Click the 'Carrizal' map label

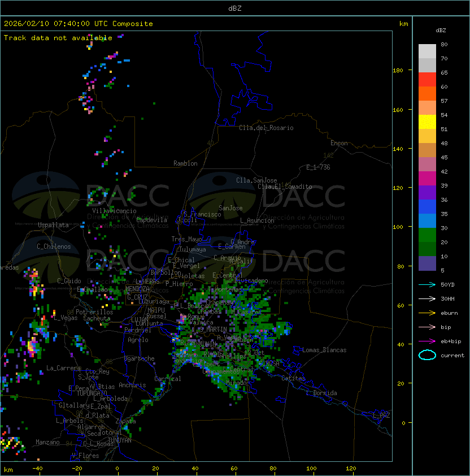coord(167,379)
